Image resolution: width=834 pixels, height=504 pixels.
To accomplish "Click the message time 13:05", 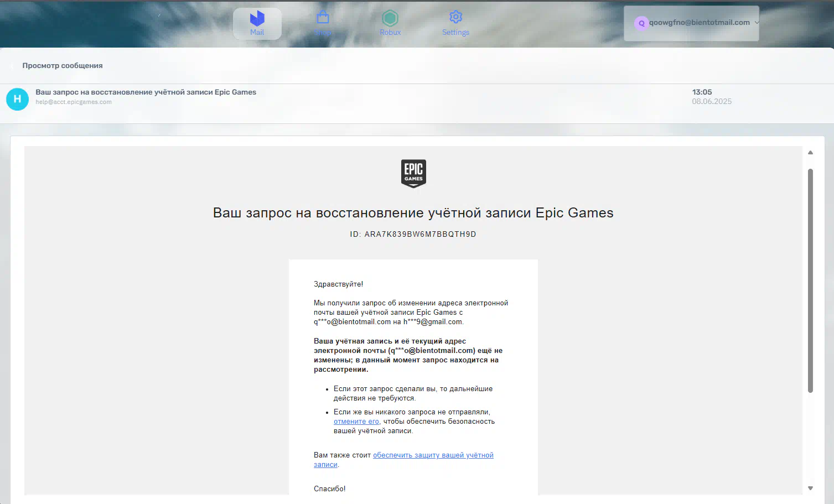I will 702,92.
